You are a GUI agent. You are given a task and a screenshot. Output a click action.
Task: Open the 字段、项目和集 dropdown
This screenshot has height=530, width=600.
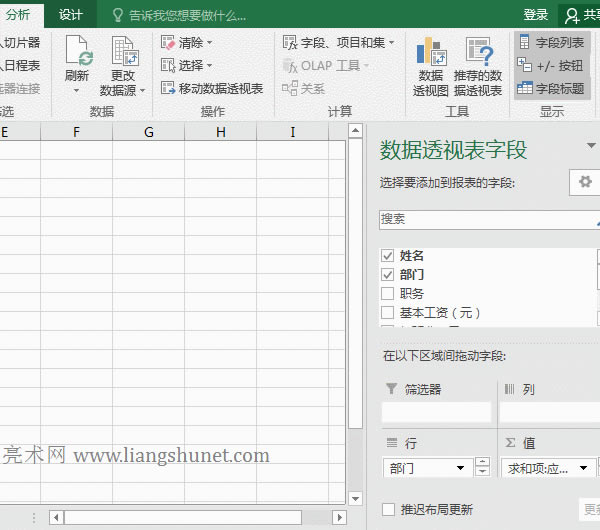point(338,43)
